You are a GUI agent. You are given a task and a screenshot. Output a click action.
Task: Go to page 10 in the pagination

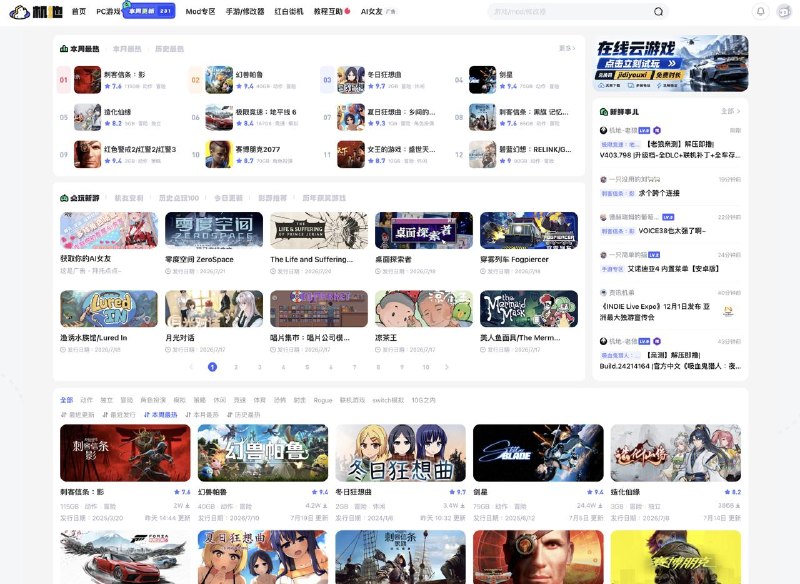click(426, 367)
